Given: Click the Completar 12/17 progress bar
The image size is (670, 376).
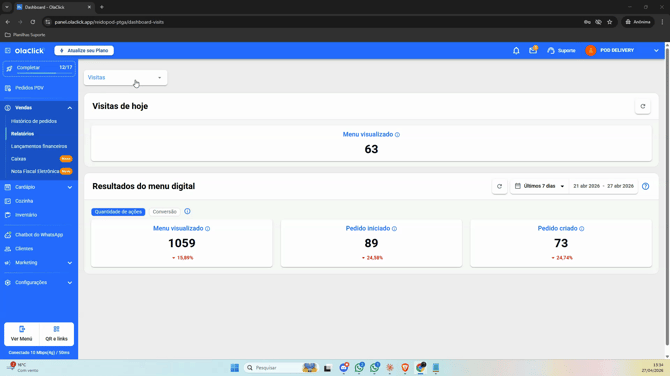Looking at the screenshot, I should tap(39, 68).
